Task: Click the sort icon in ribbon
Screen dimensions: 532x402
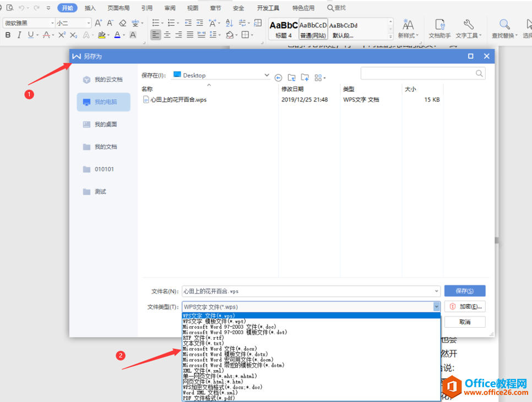Action: [x=229, y=23]
